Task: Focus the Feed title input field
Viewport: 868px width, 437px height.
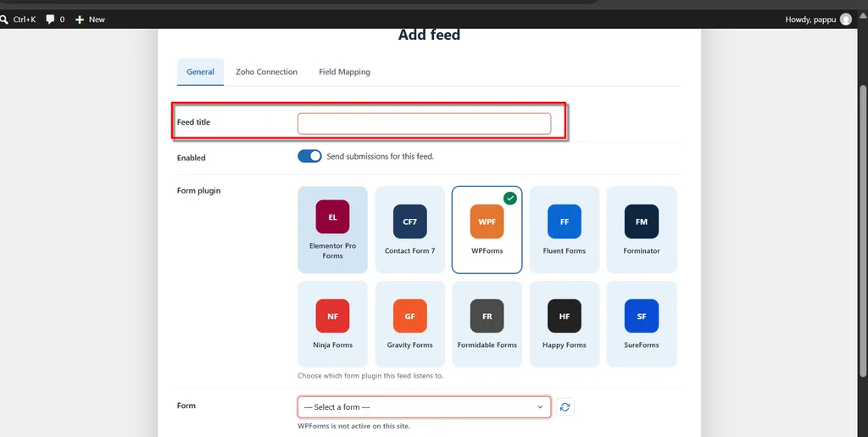Action: (424, 124)
